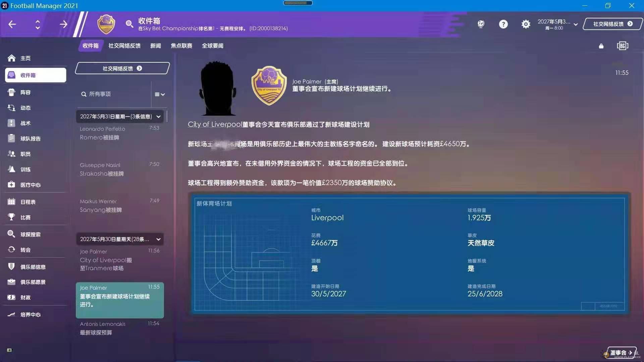This screenshot has width=644, height=362.
Task: Open 战术 tactics in the sidebar
Action: 35,123
